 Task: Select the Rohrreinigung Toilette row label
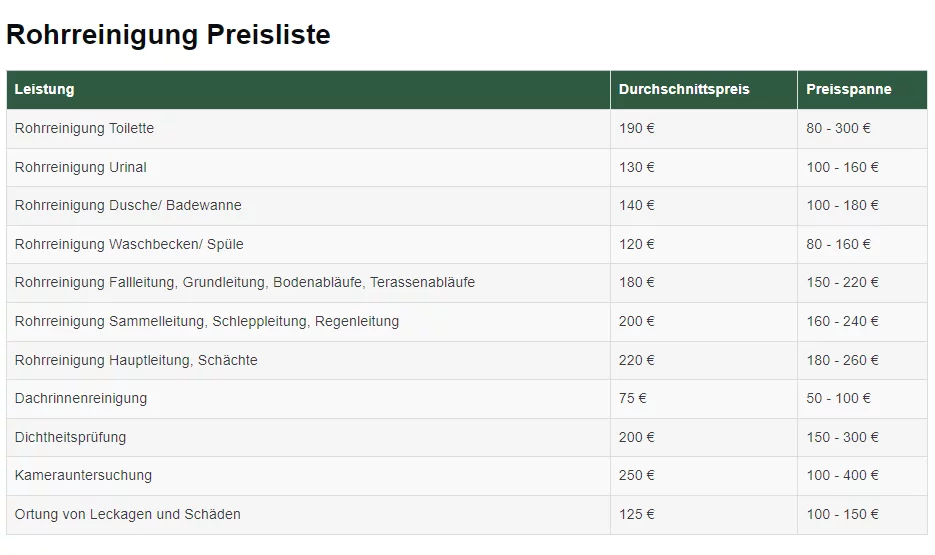pyautogui.click(x=85, y=128)
